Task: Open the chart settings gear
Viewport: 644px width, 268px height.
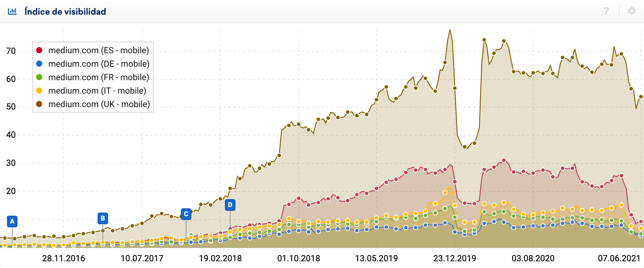Action: coord(631,11)
